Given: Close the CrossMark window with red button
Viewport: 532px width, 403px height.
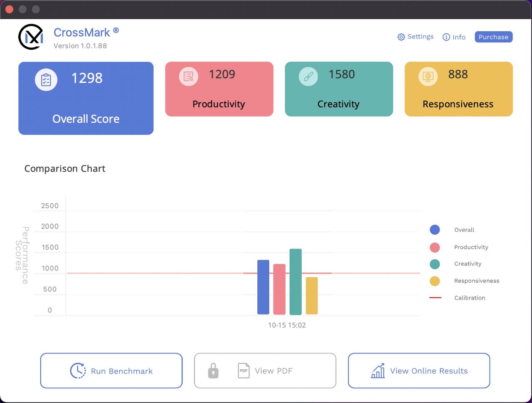Looking at the screenshot, I should point(9,9).
